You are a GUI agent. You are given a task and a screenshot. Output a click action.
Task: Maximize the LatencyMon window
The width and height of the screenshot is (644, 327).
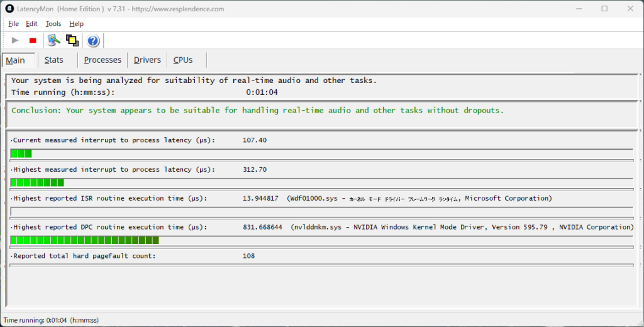pyautogui.click(x=604, y=9)
